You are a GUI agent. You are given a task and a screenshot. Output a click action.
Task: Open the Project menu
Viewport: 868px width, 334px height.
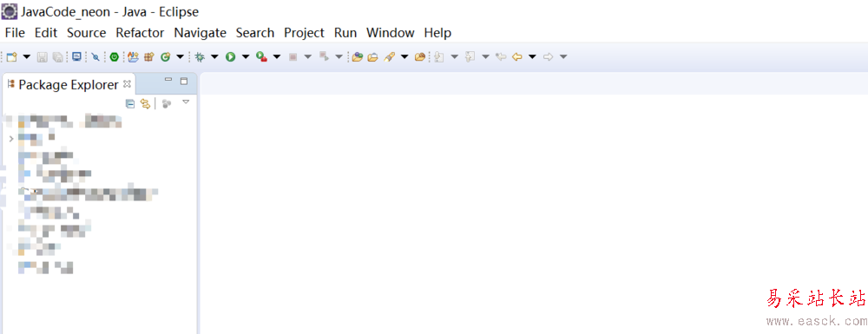coord(304,33)
